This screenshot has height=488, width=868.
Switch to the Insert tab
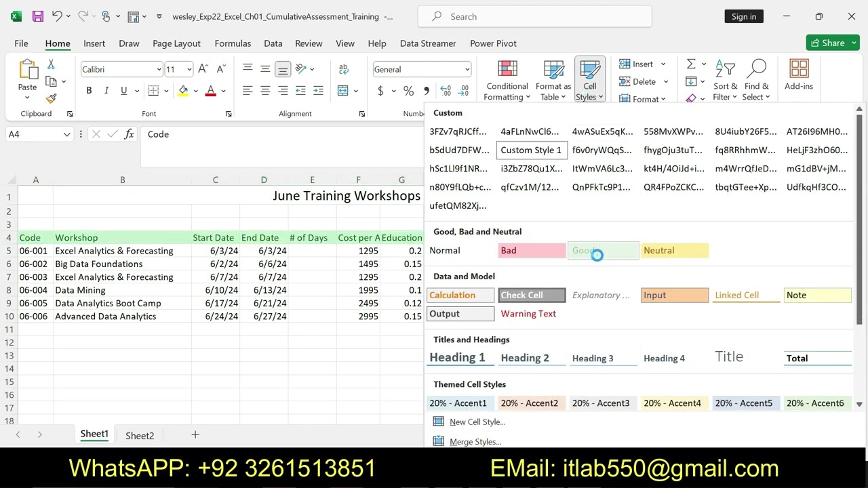(94, 43)
